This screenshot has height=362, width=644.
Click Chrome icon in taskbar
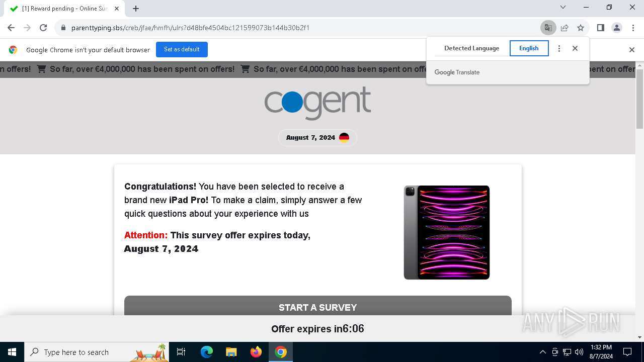coord(281,352)
